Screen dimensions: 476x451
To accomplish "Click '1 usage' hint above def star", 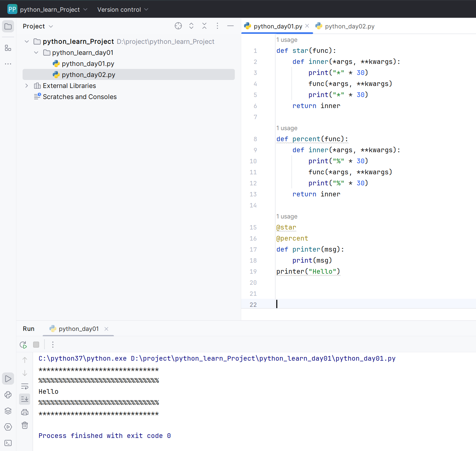I will pyautogui.click(x=287, y=40).
